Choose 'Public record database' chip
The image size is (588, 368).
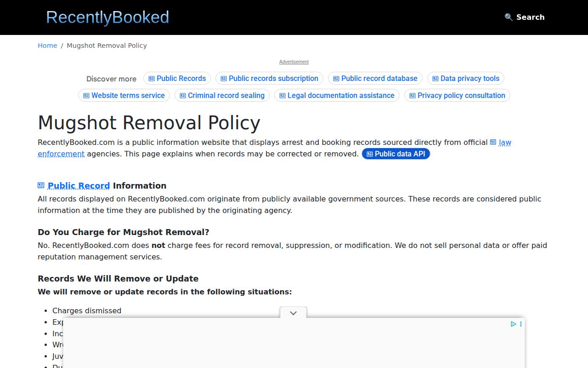tap(375, 78)
